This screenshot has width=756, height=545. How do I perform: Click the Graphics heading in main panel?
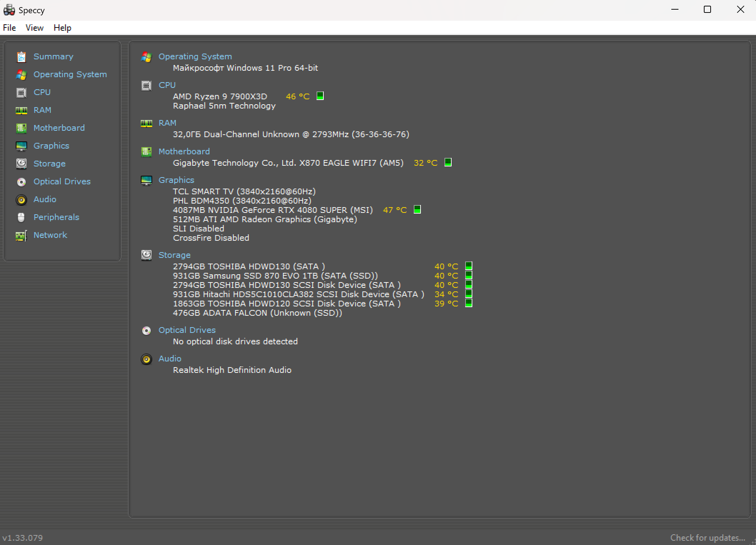click(x=176, y=180)
